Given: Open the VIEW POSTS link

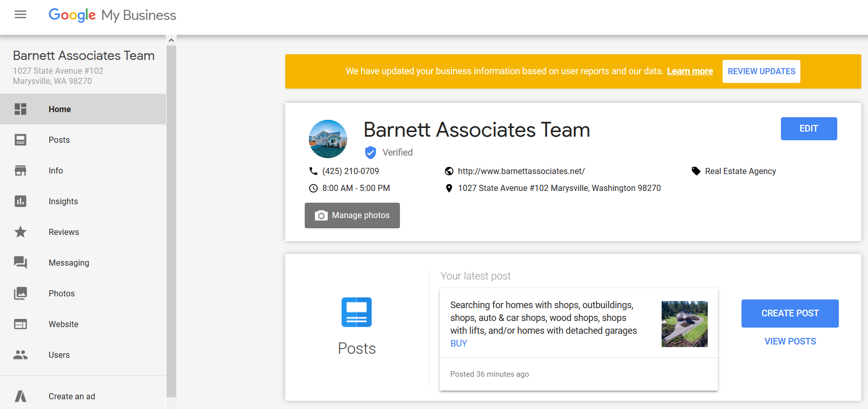Looking at the screenshot, I should (x=790, y=341).
